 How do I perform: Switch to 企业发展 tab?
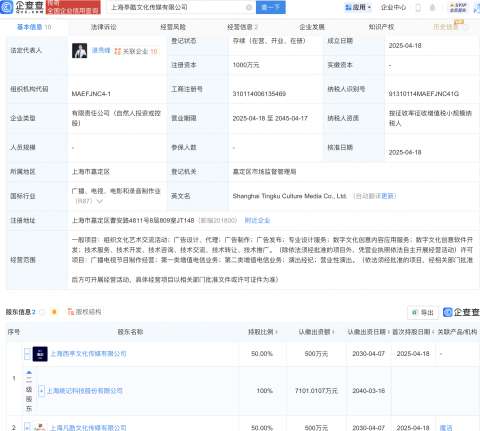(312, 27)
